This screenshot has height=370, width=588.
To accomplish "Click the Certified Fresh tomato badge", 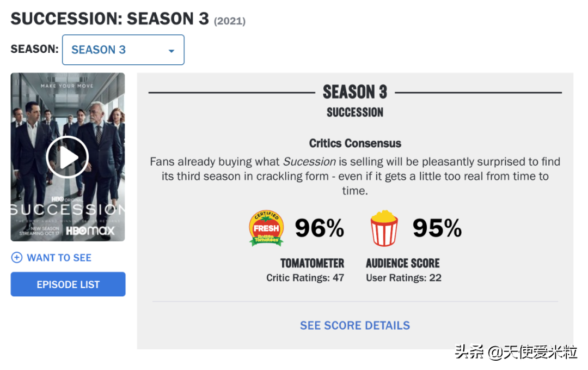I will tap(266, 228).
